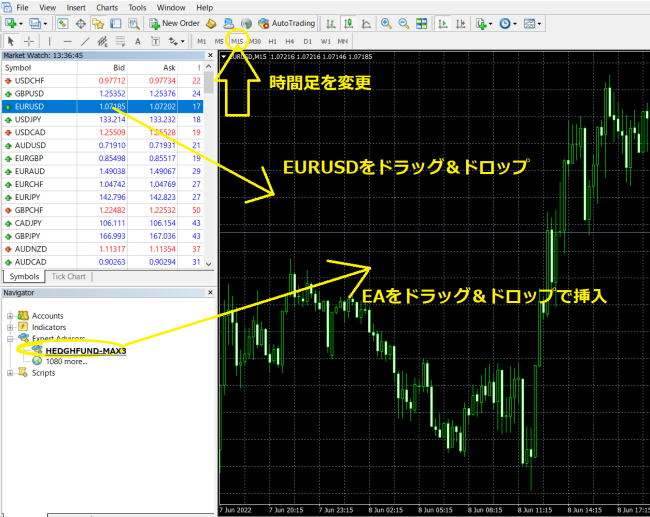This screenshot has width=650, height=517.
Task: Select HEDGHFUND-MAX3 expert advisor
Action: point(85,351)
